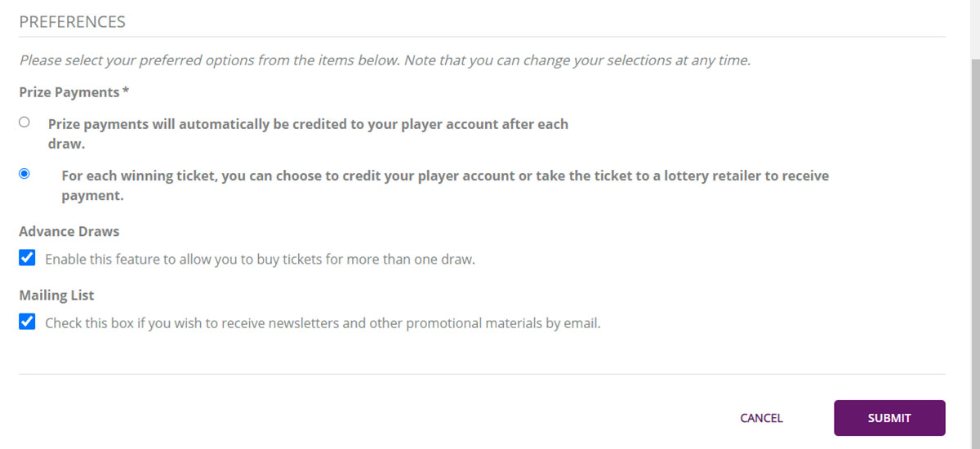Uncheck the Advance Draws checkbox
This screenshot has height=449, width=980.
[27, 258]
